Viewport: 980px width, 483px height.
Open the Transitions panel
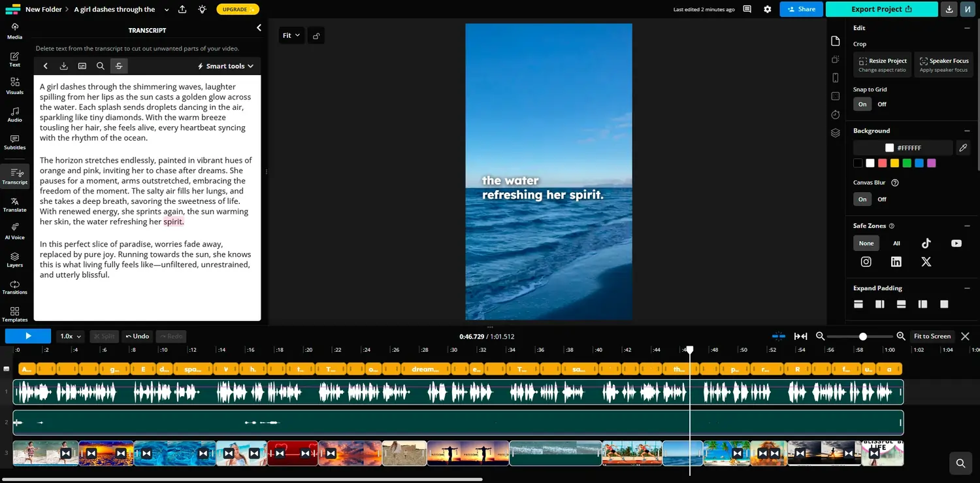point(14,287)
